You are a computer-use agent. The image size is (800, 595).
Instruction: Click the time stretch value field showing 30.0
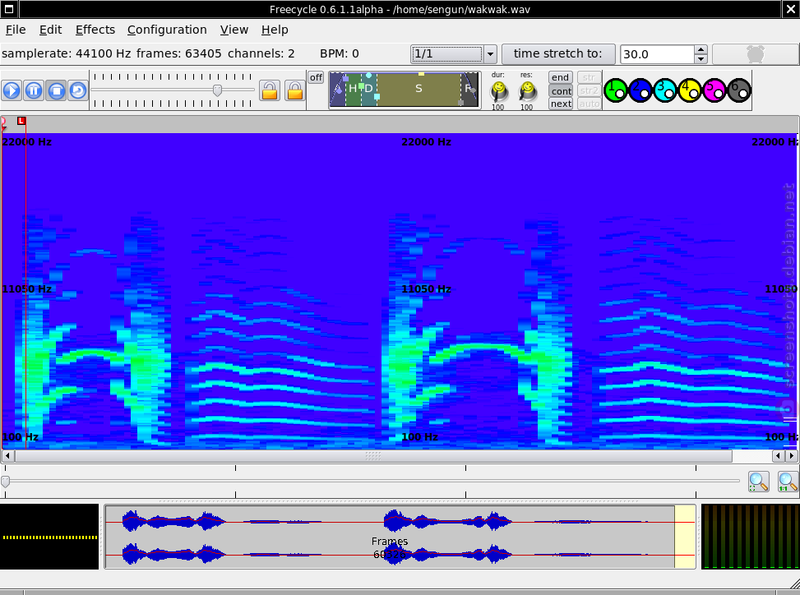point(657,54)
